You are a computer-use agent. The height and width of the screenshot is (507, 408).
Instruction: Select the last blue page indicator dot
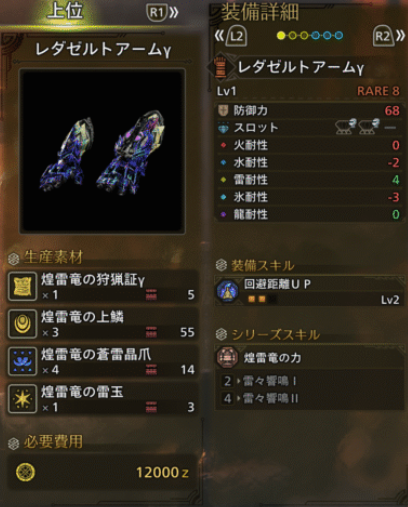click(339, 35)
